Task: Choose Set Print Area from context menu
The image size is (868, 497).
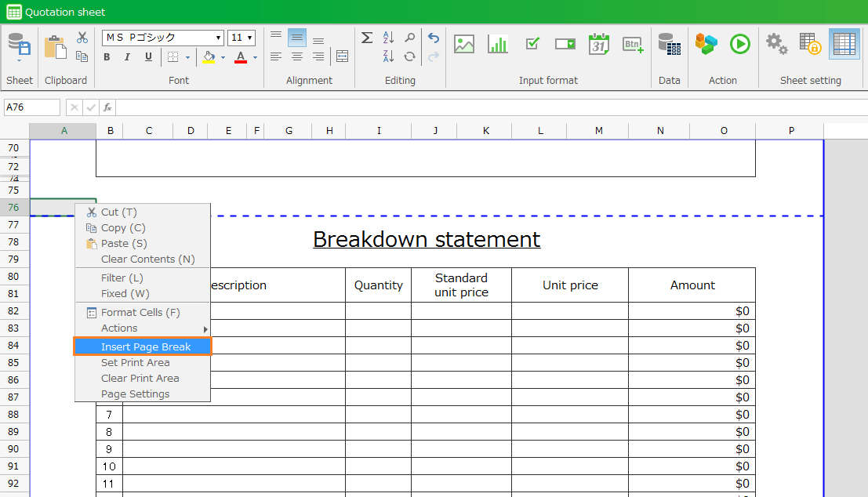Action: 135,362
